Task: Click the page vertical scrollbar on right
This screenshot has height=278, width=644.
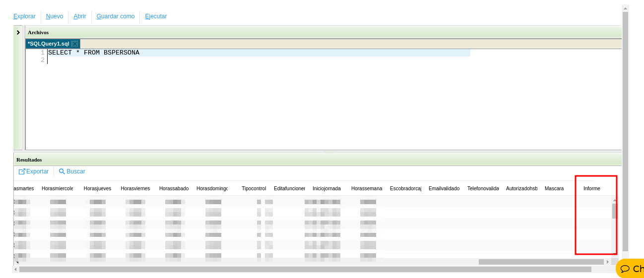Action: pos(625,129)
